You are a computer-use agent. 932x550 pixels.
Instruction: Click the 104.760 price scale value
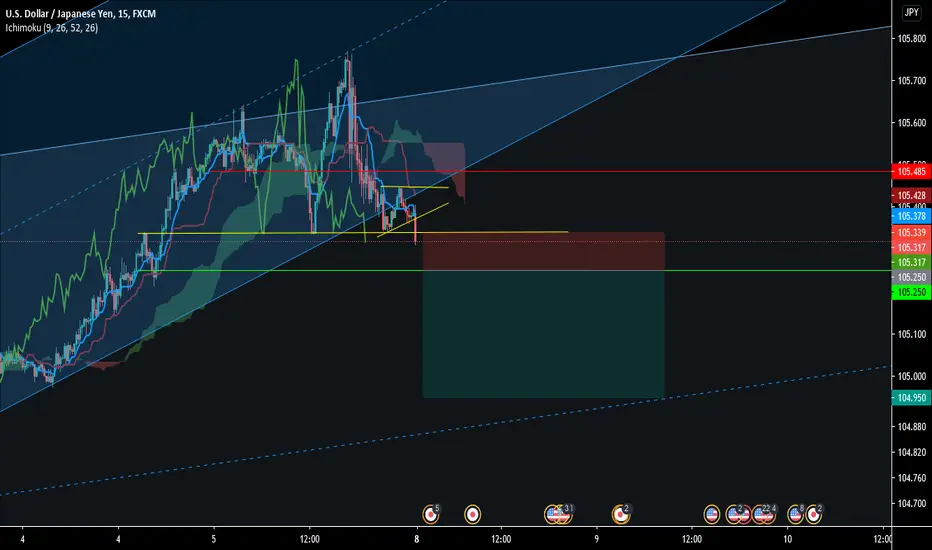(x=912, y=478)
